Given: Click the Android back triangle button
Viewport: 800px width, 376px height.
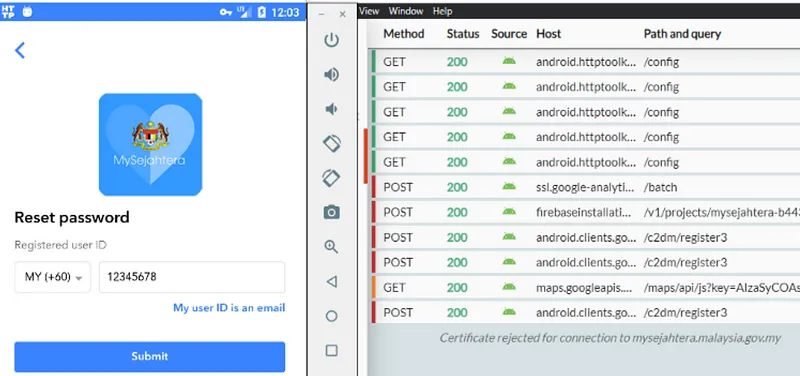Looking at the screenshot, I should [x=332, y=281].
